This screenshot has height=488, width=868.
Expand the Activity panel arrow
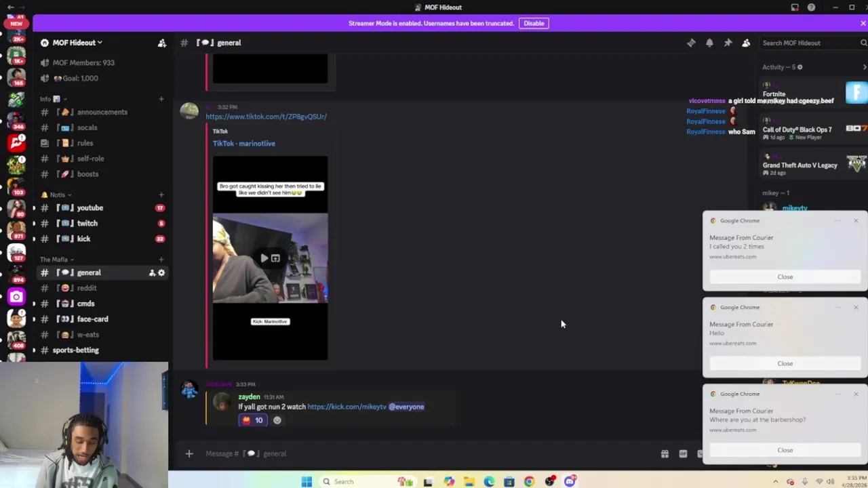pyautogui.click(x=865, y=67)
